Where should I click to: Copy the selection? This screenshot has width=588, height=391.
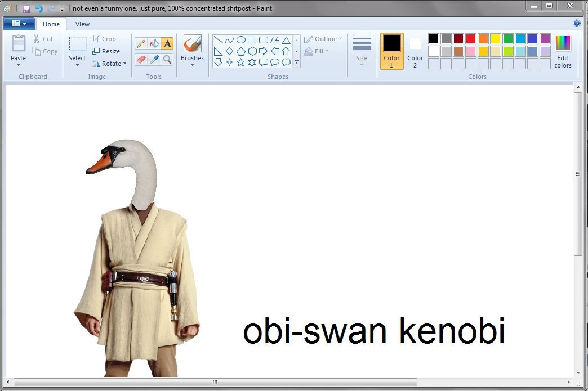(x=45, y=51)
